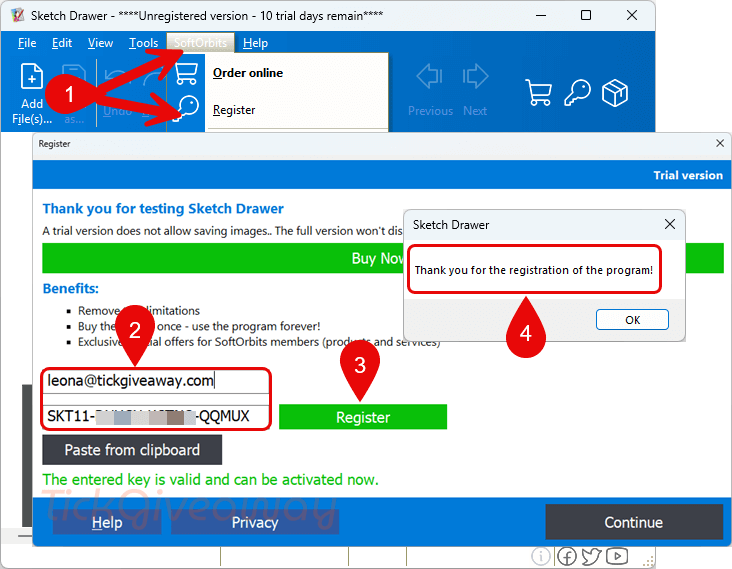
Task: Maximize the Sketch Drawer main window
Action: [586, 15]
